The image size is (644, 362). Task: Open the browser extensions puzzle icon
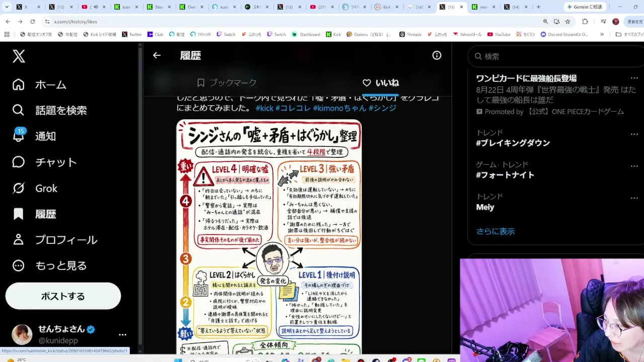tap(585, 22)
